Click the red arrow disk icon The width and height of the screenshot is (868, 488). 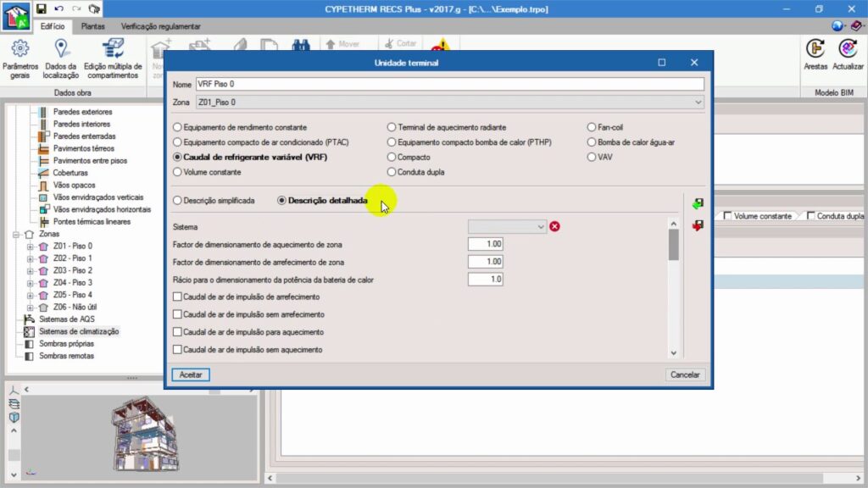coord(698,225)
